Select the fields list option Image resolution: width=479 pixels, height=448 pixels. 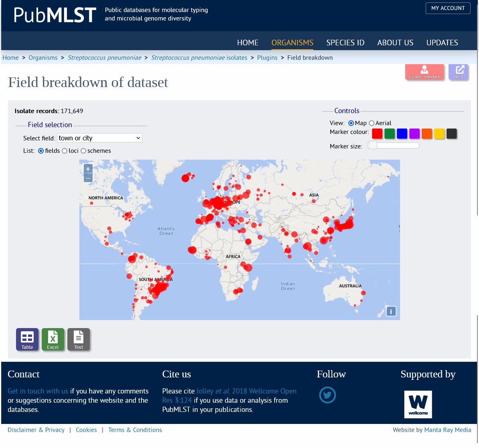tap(41, 151)
